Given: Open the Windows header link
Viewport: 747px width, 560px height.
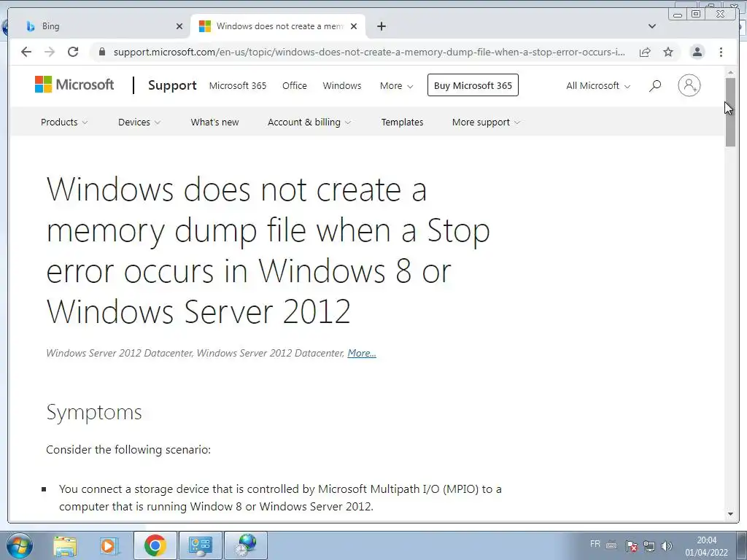Looking at the screenshot, I should [341, 86].
